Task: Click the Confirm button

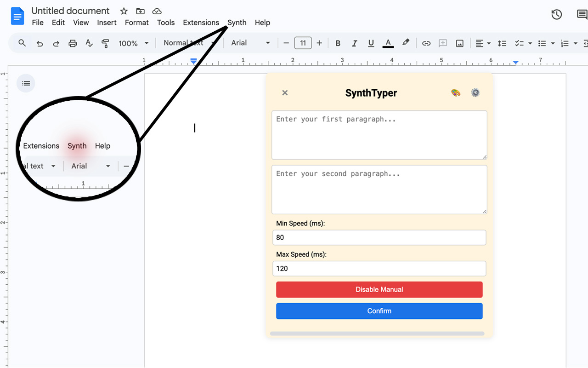Action: tap(379, 311)
